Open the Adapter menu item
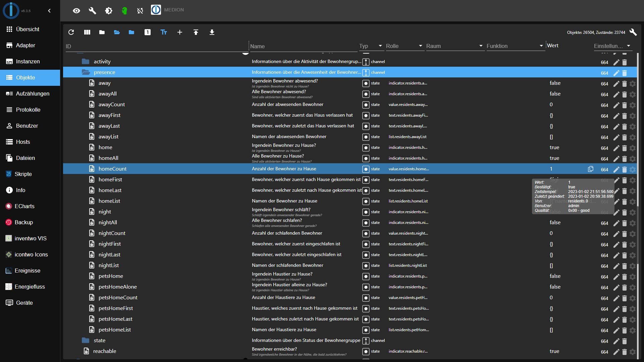This screenshot has height=362, width=644. pyautogui.click(x=30, y=45)
